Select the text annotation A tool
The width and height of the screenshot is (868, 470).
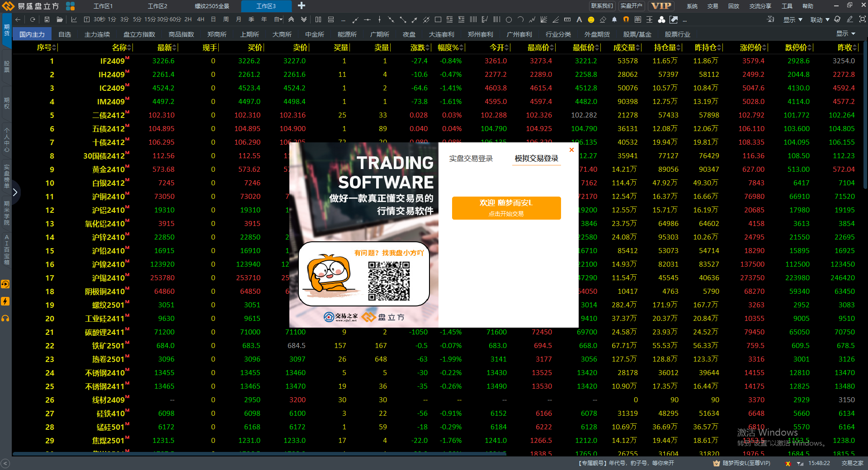tap(579, 19)
